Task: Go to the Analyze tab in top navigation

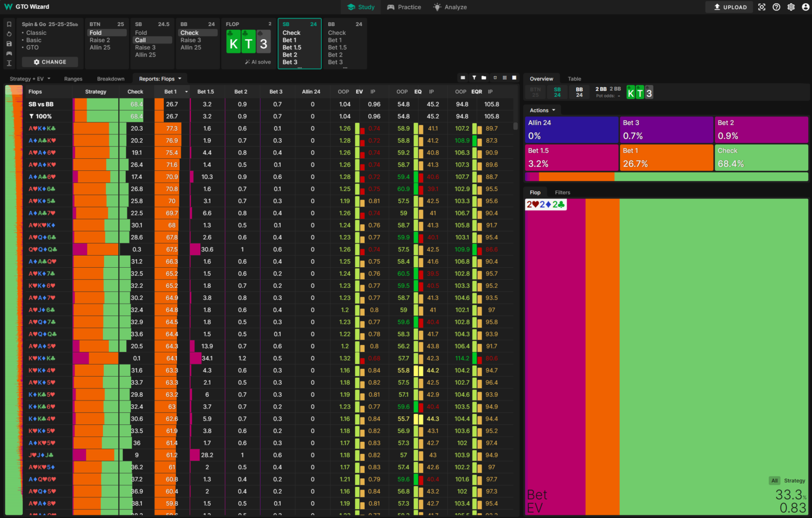Action: tap(450, 7)
